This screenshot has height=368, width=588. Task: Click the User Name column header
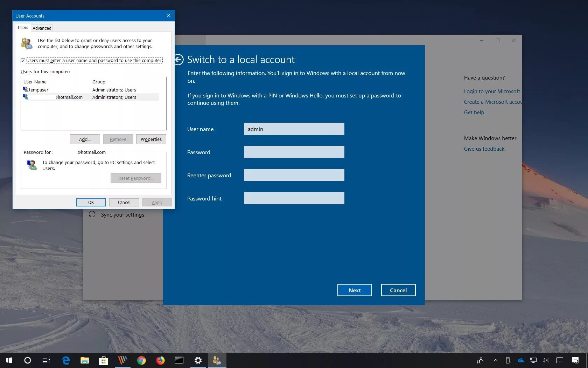[x=55, y=82]
